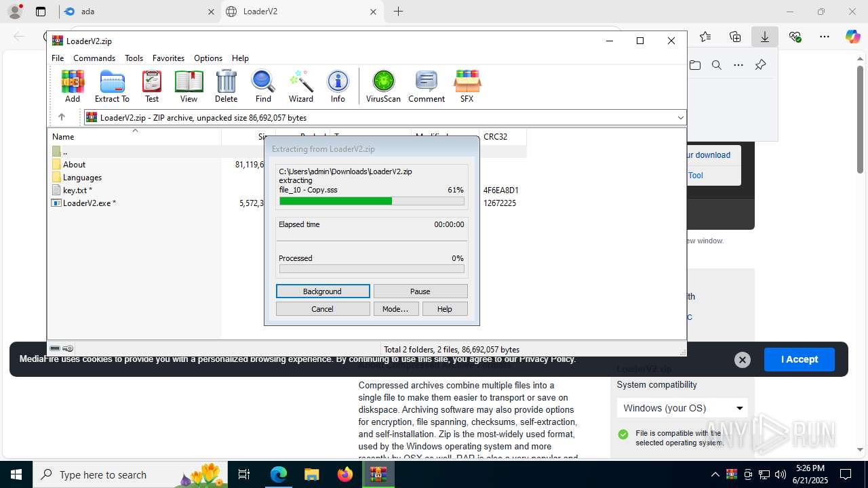The image size is (868, 488).
Task: Open the Options menu
Action: tap(208, 58)
